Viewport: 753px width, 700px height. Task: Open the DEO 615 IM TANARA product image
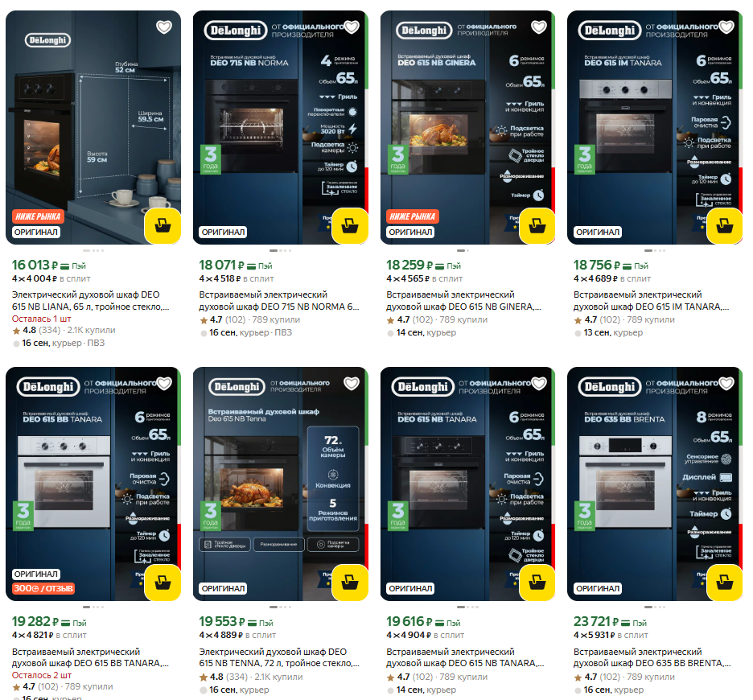(655, 127)
